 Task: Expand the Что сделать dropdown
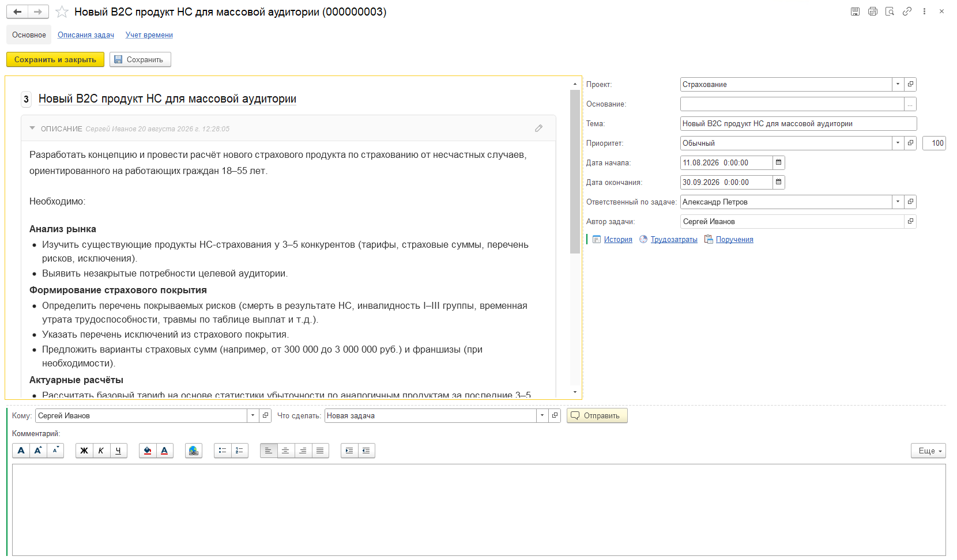542,415
